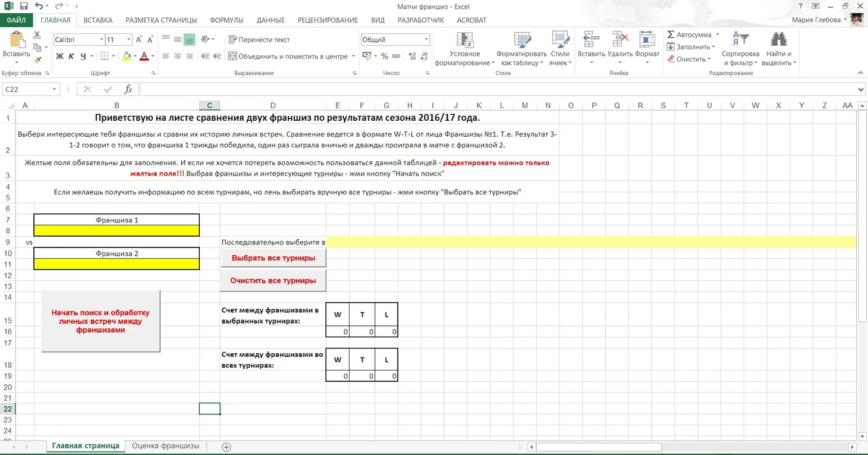Click the formula bar input field
This screenshot has width=868, height=455.
coord(498,89)
